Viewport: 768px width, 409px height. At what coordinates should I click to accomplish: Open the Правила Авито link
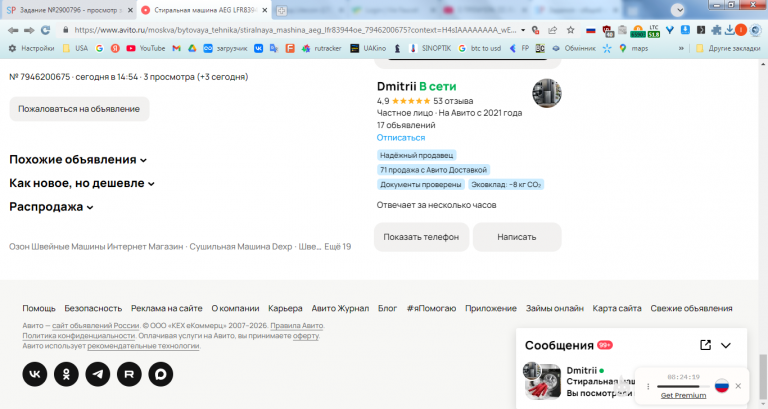click(297, 325)
